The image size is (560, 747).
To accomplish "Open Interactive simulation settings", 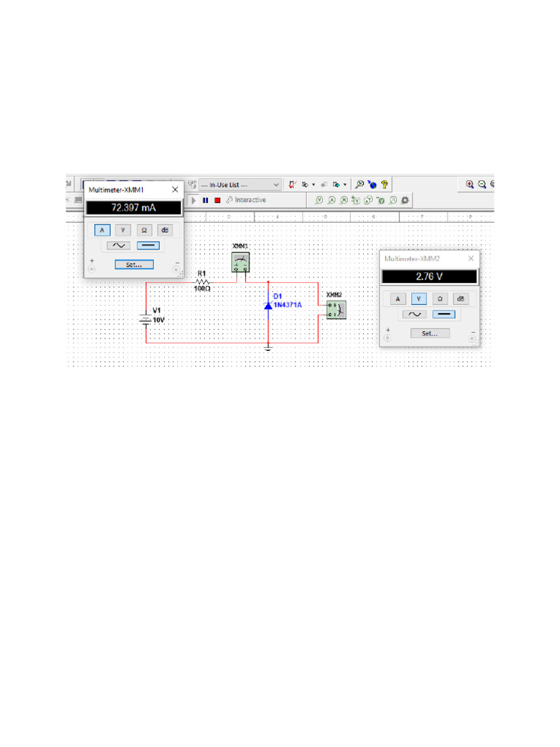I will [246, 200].
